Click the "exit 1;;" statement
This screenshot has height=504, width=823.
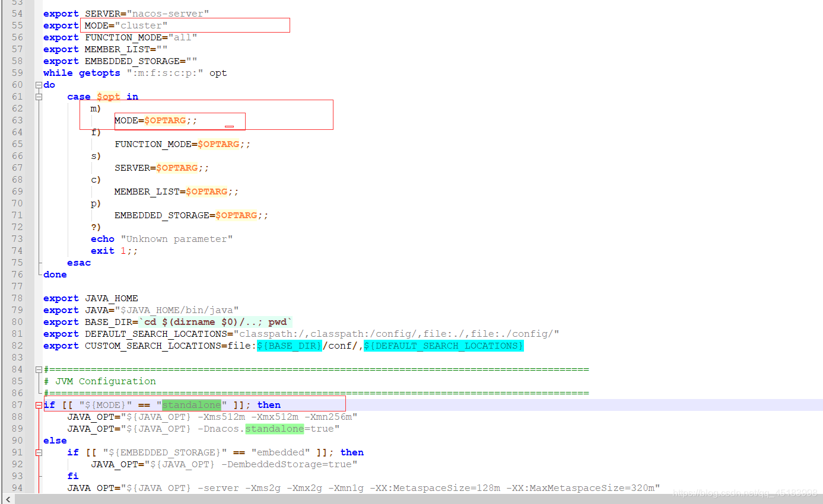coord(115,251)
